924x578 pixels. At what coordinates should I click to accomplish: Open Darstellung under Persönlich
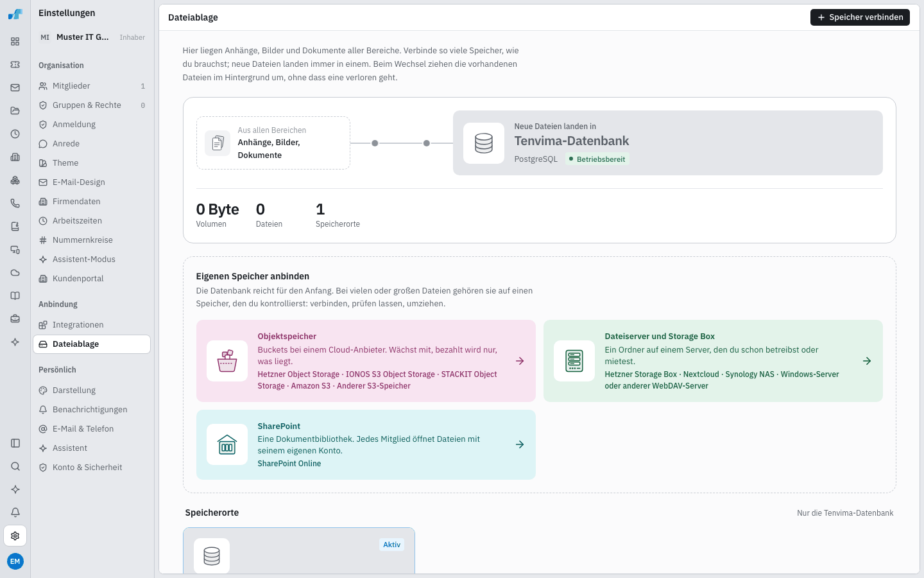pos(92,390)
